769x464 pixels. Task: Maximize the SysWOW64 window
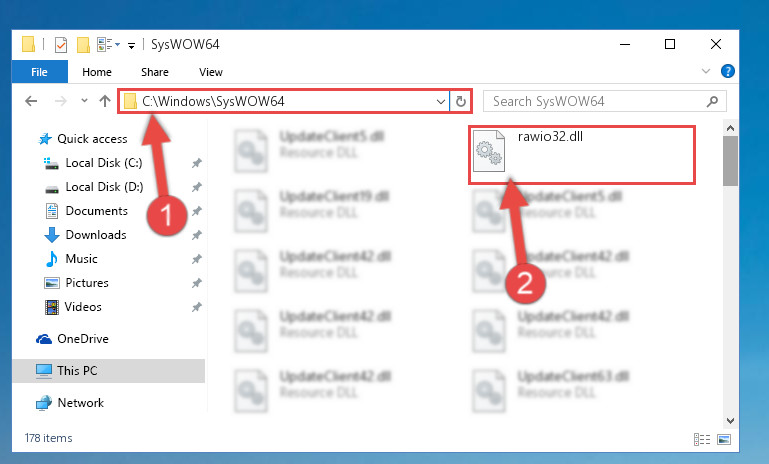pyautogui.click(x=669, y=45)
